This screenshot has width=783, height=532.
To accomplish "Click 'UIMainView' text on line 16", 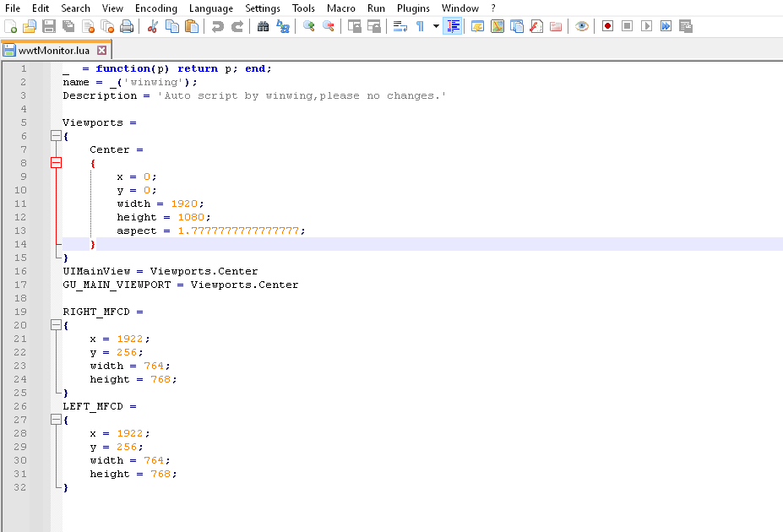I will [x=96, y=271].
